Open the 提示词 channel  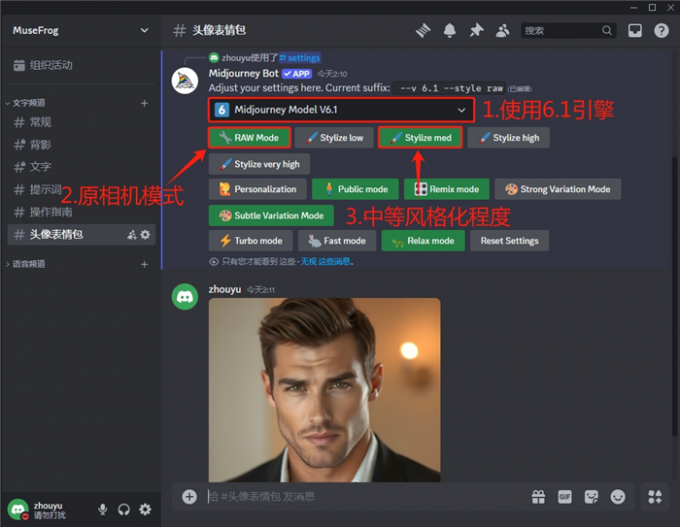pyautogui.click(x=81, y=190)
